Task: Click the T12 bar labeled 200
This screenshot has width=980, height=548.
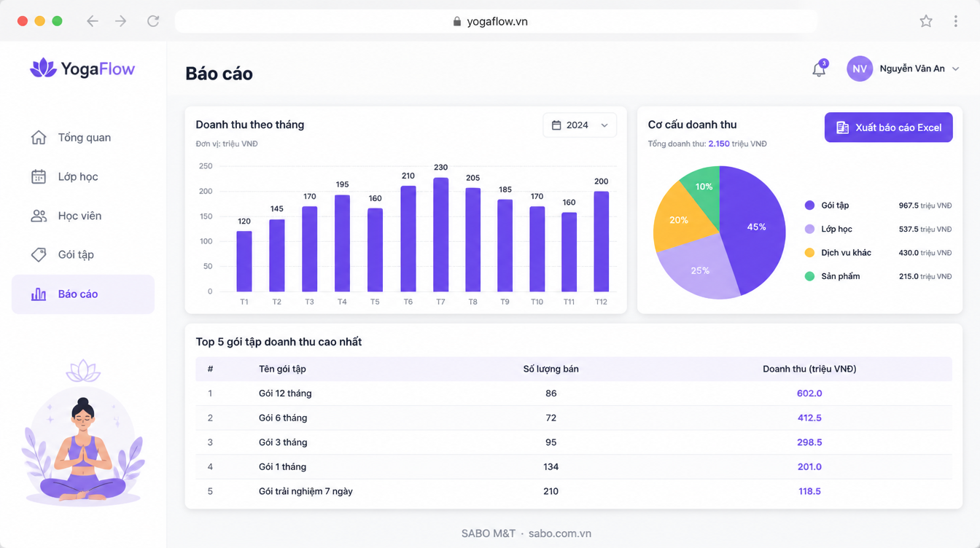Action: (x=601, y=242)
